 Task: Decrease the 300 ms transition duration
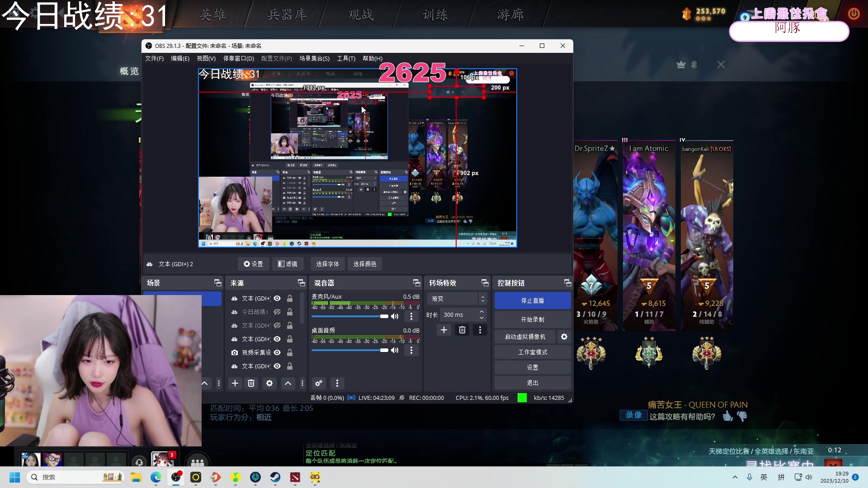pyautogui.click(x=481, y=318)
